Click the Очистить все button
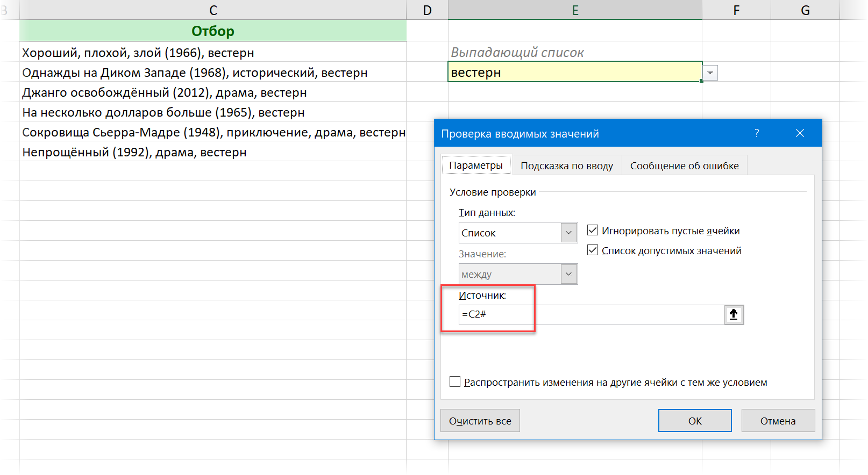 [480, 421]
